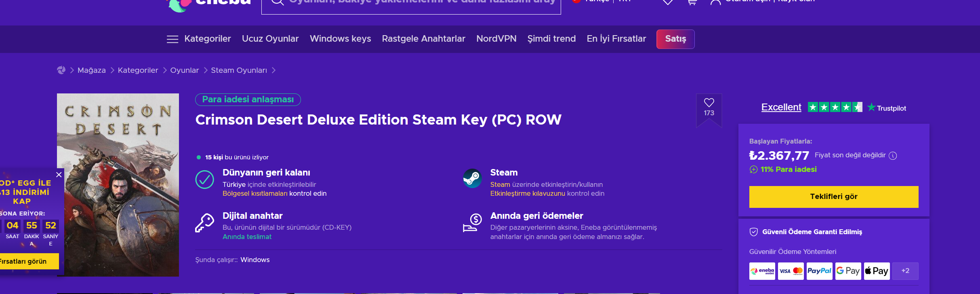Click the 'Güvenli Ödeme Garanti Edilmiş' text
980x294 pixels.
pyautogui.click(x=812, y=232)
